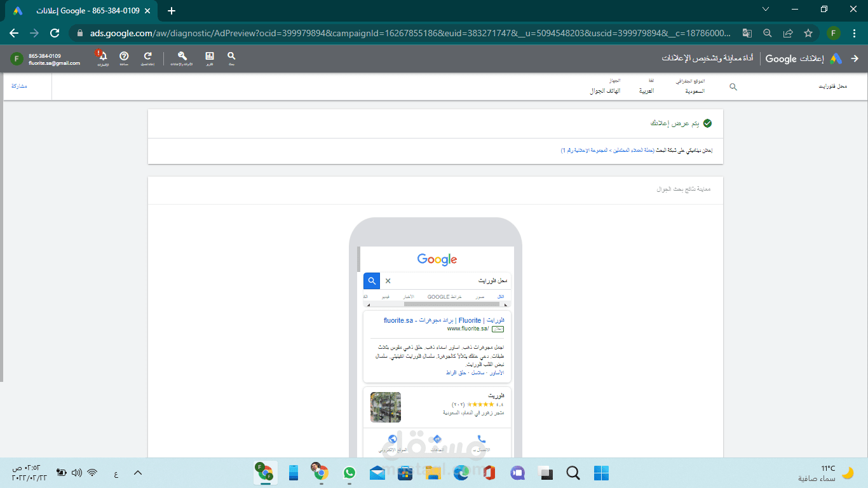Click the Fluorite ad headline link
Viewport: 868px width, 488px height.
click(x=444, y=321)
